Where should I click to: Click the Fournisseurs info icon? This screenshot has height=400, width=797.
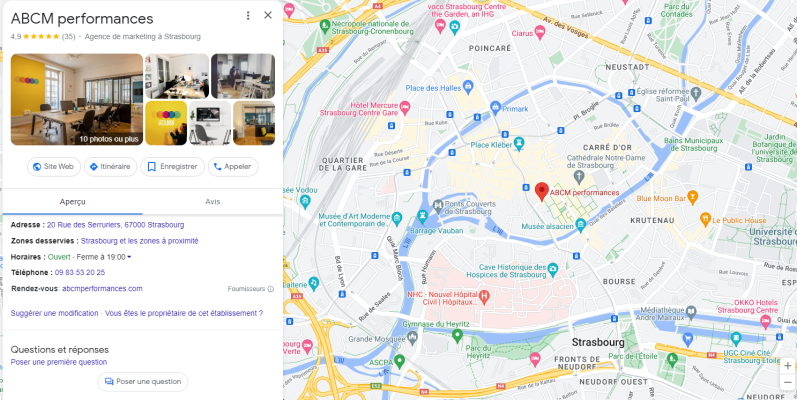(270, 289)
